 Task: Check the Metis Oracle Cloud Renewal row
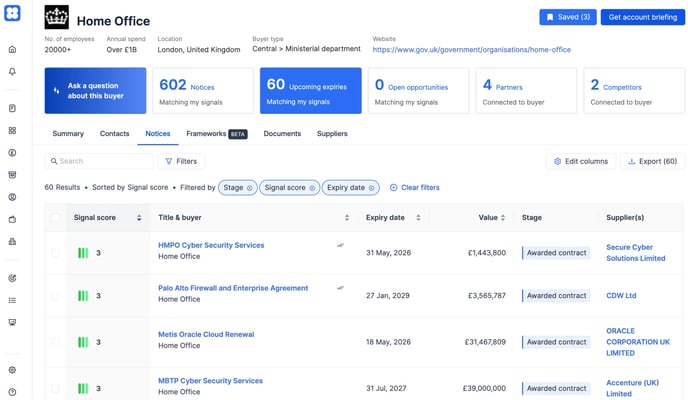56,342
